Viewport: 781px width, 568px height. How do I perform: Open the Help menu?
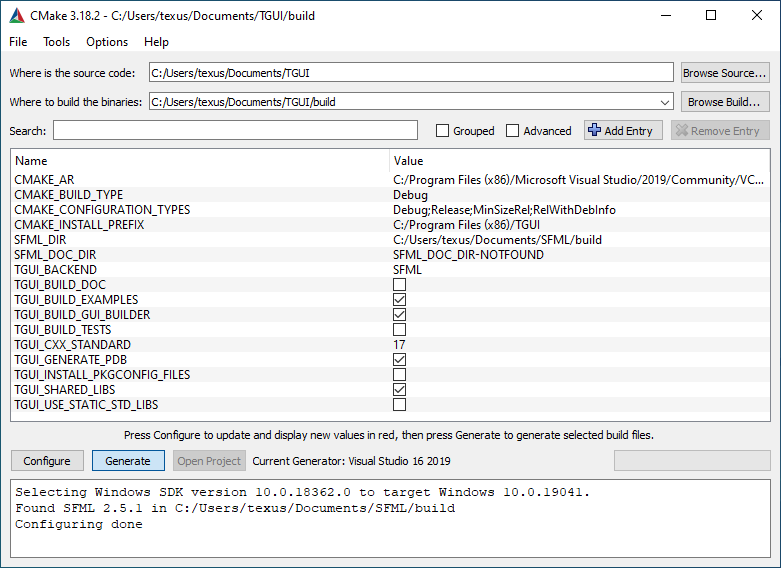[156, 42]
